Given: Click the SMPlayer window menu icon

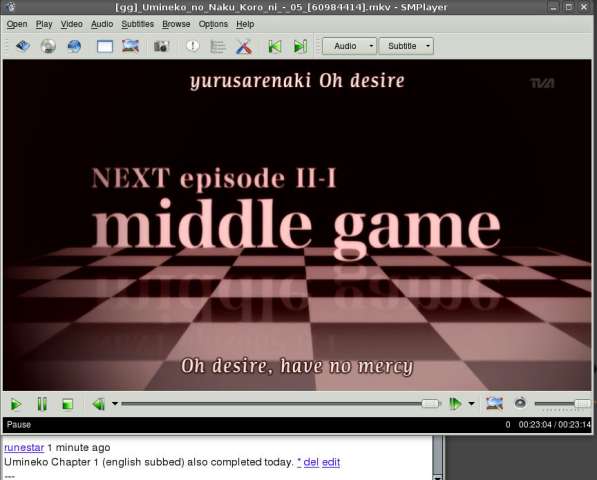Looking at the screenshot, I should [11, 7].
